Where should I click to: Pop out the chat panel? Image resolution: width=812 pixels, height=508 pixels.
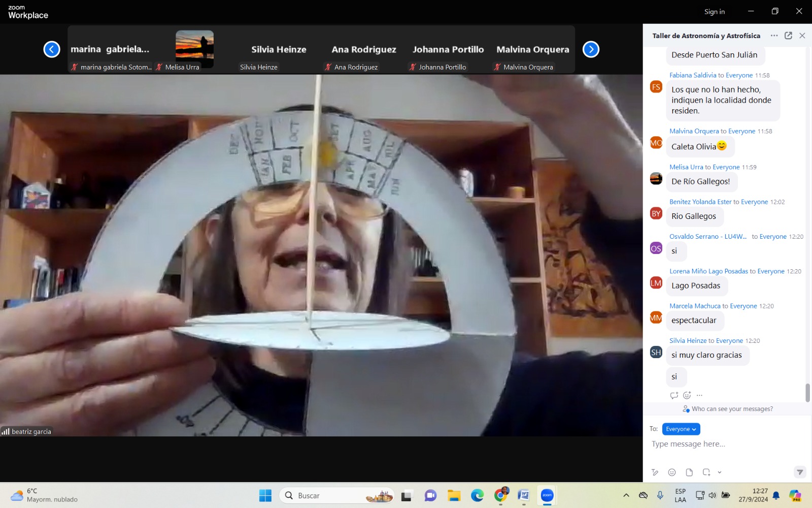[x=788, y=36]
